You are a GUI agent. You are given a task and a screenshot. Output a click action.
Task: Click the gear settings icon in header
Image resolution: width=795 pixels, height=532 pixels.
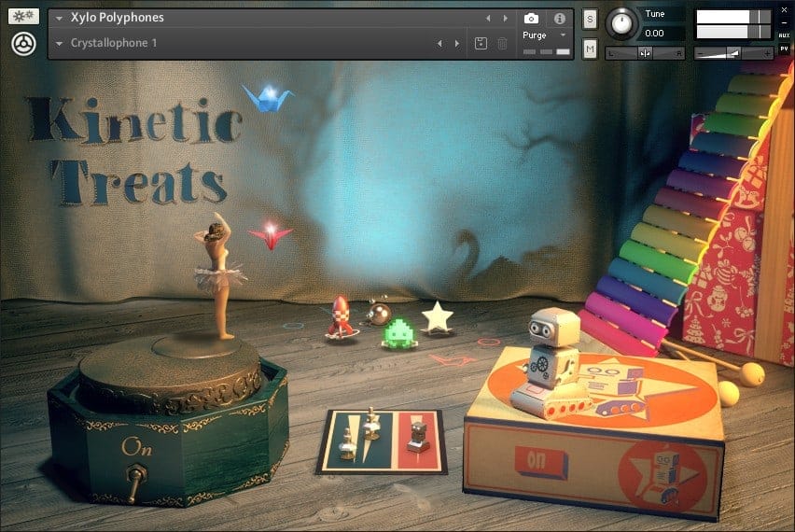[23, 16]
